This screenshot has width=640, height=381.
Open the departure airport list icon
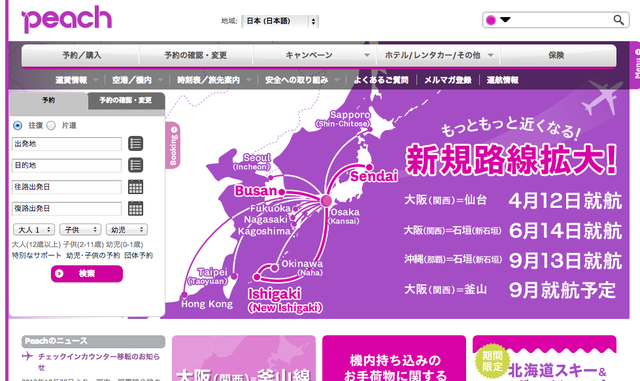(x=136, y=144)
